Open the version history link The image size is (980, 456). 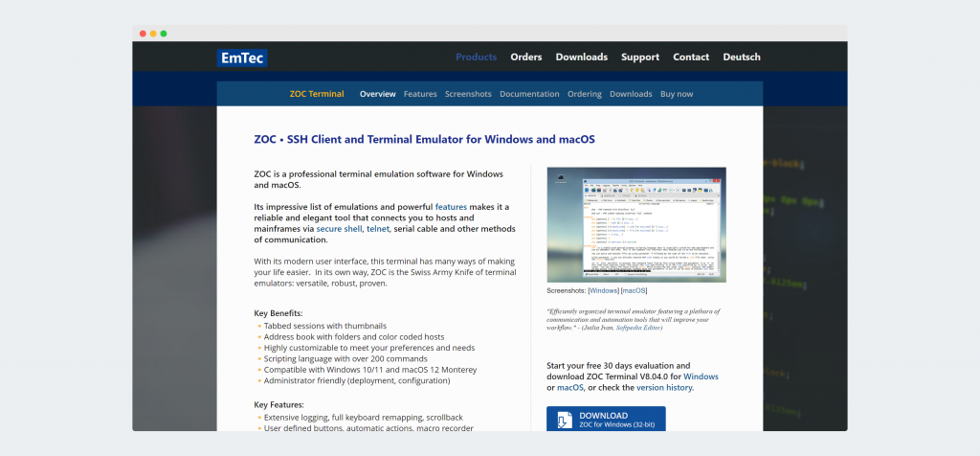click(x=664, y=388)
